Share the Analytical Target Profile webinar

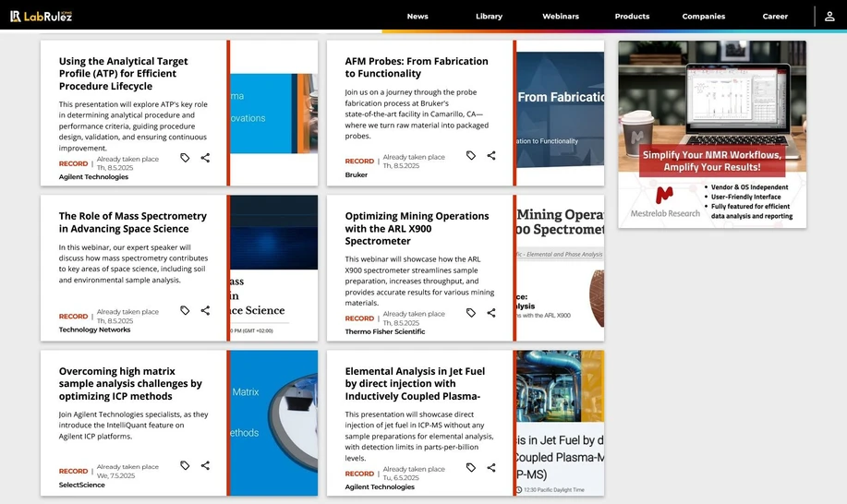pyautogui.click(x=205, y=158)
